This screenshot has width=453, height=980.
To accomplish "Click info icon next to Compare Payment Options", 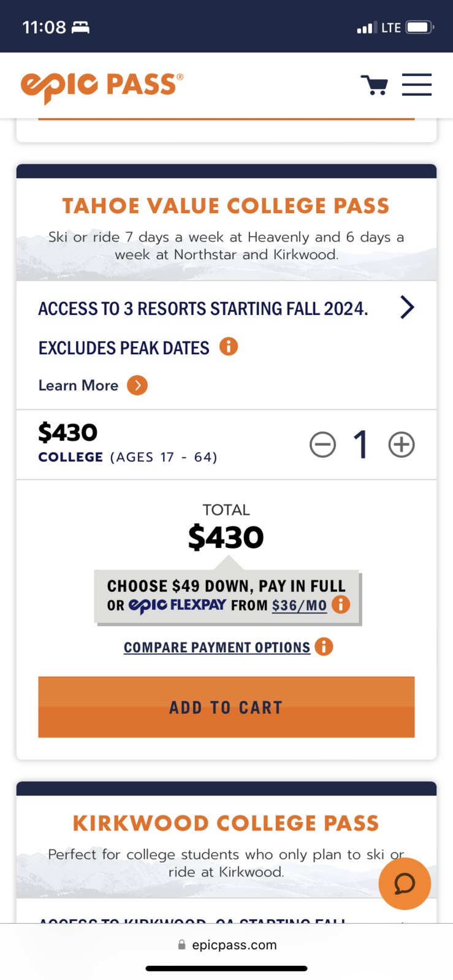I will click(x=324, y=647).
